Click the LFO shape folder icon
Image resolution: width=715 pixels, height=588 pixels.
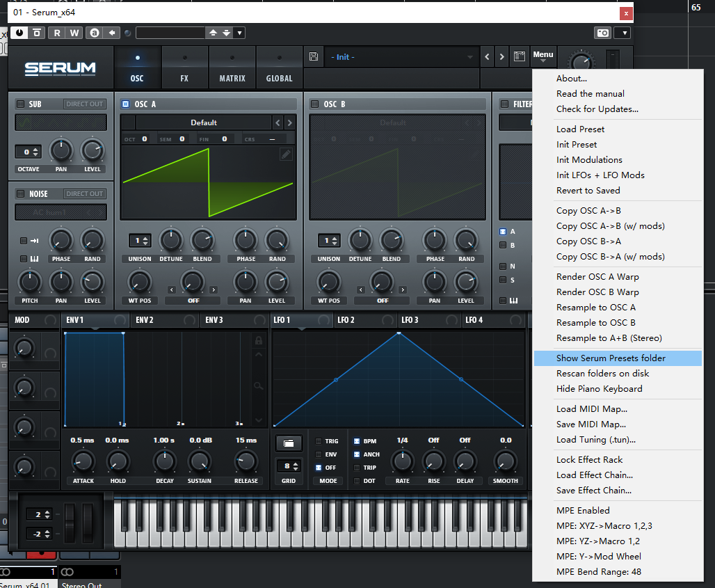pyautogui.click(x=288, y=443)
